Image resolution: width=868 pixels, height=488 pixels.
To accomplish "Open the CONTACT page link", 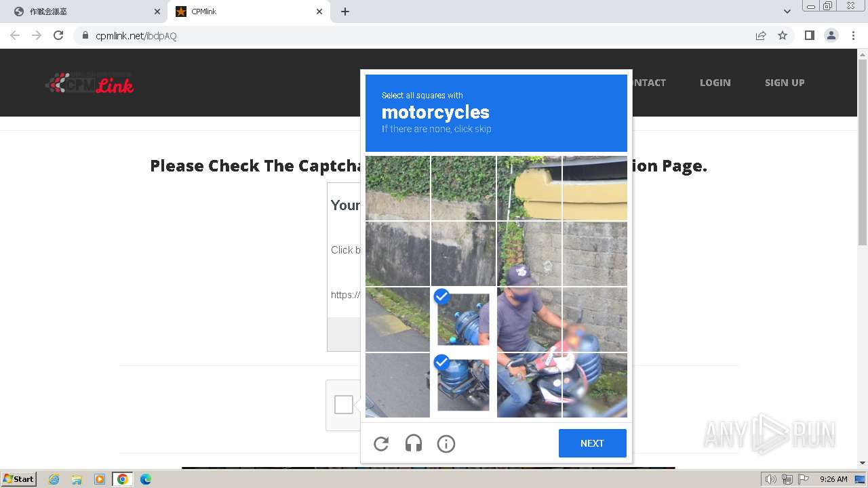I will click(649, 83).
